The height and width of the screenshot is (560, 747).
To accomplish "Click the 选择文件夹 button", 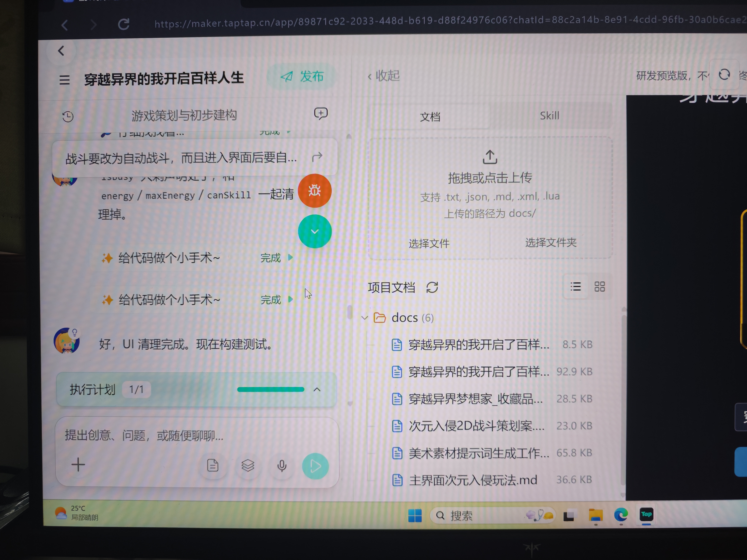I will [551, 242].
